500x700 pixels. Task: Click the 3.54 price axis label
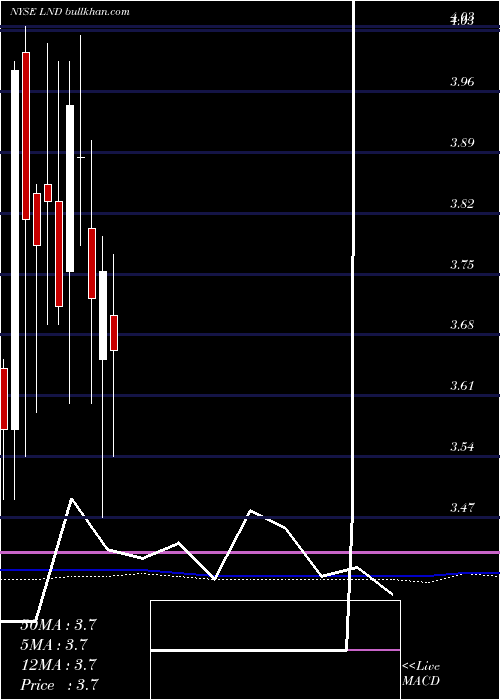[x=462, y=446]
